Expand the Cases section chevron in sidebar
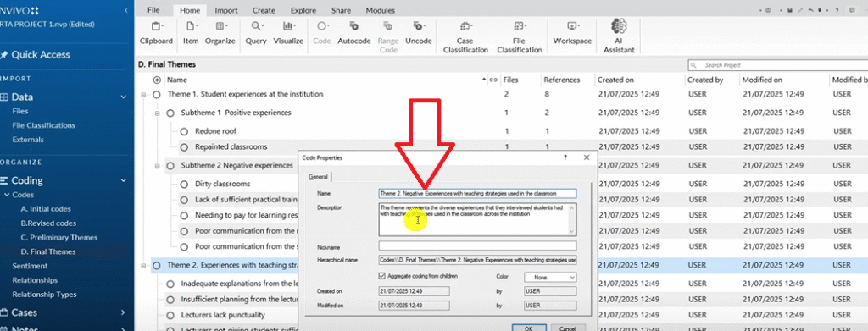 (x=124, y=312)
